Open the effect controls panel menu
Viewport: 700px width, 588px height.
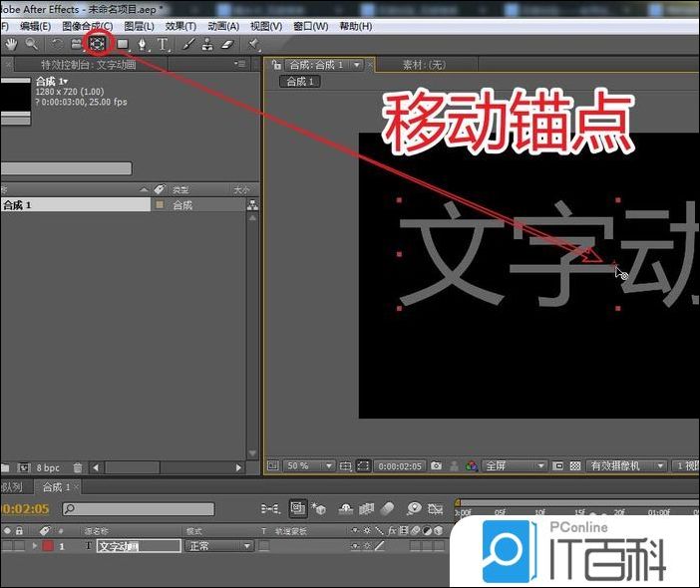[240, 64]
